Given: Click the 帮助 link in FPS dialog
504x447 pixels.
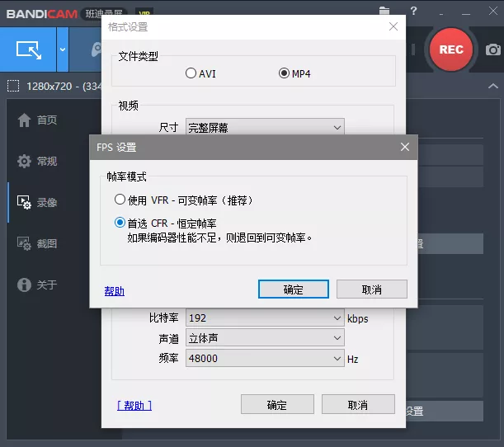Looking at the screenshot, I should pyautogui.click(x=115, y=291).
